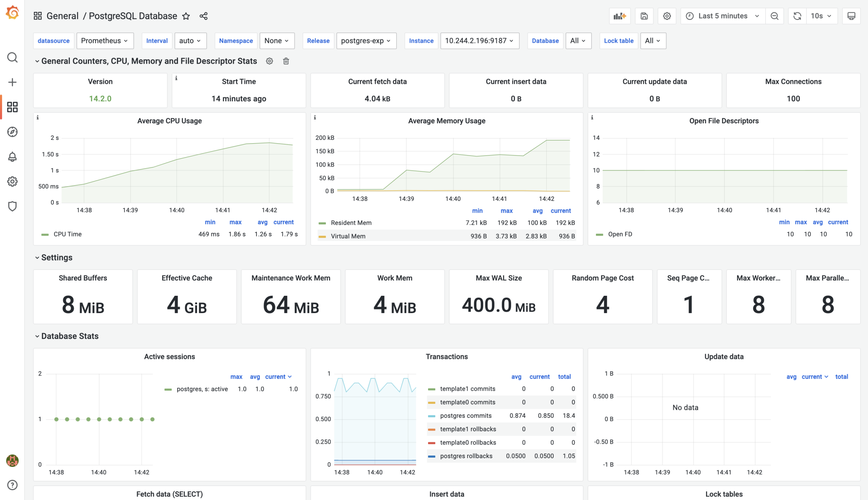Click the add panel icon
868x500 pixels.
[620, 16]
